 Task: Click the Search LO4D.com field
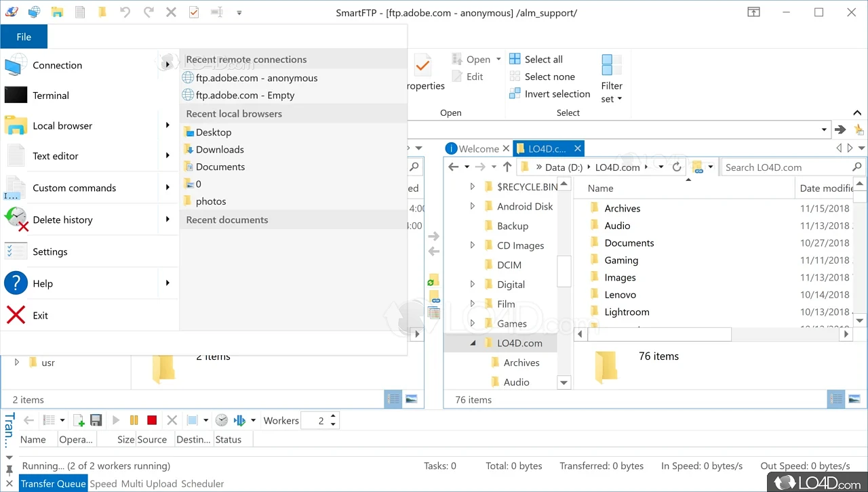coord(785,167)
